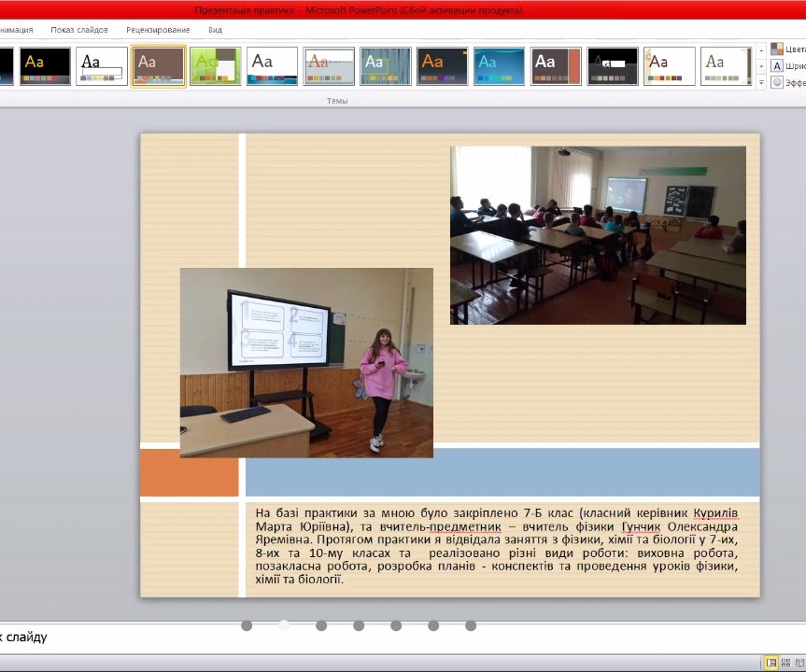806x672 pixels.
Task: Apply the striped teal theme in the gallery
Action: pyautogui.click(x=383, y=65)
